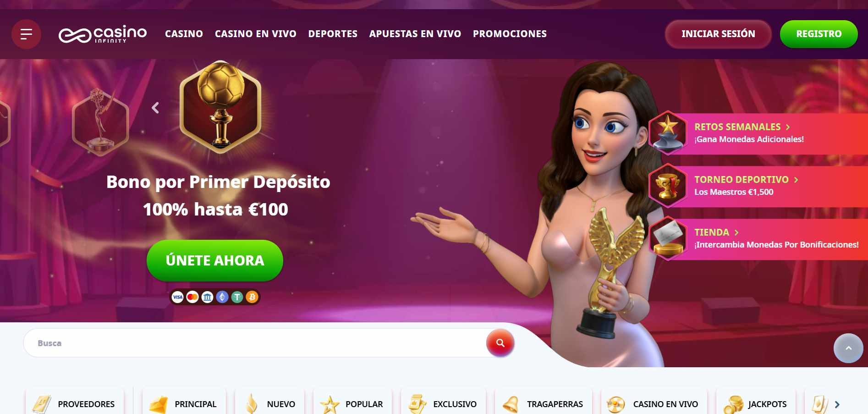
Task: Click the Bitcoin payment icon
Action: pos(252,297)
